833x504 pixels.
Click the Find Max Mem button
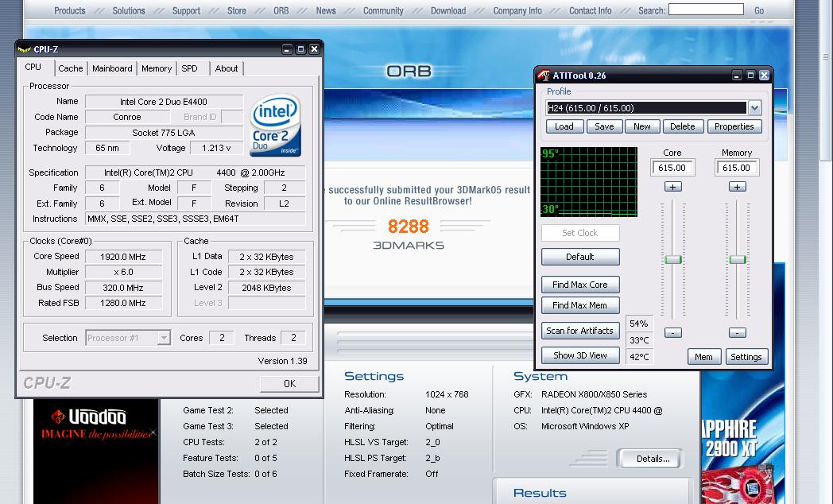(580, 305)
